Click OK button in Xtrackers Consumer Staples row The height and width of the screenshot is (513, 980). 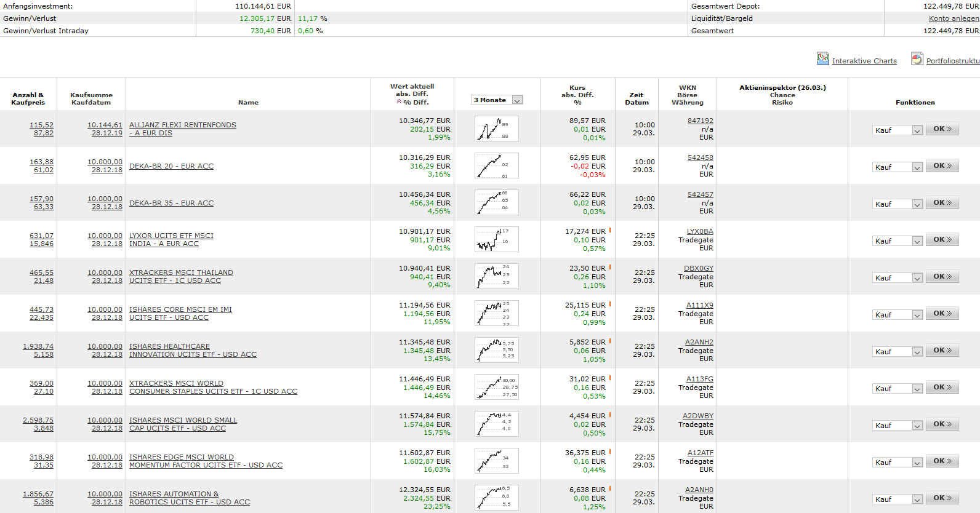(942, 388)
